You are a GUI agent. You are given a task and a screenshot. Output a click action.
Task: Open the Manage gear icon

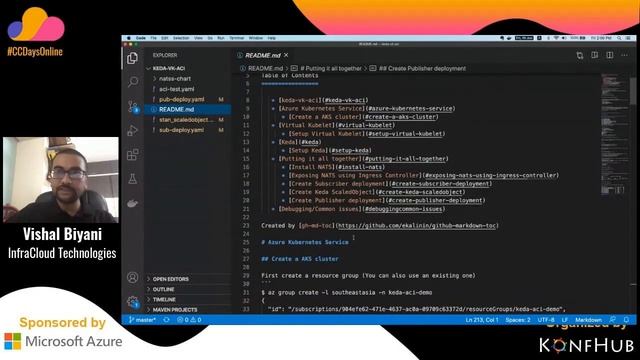pyautogui.click(x=133, y=302)
